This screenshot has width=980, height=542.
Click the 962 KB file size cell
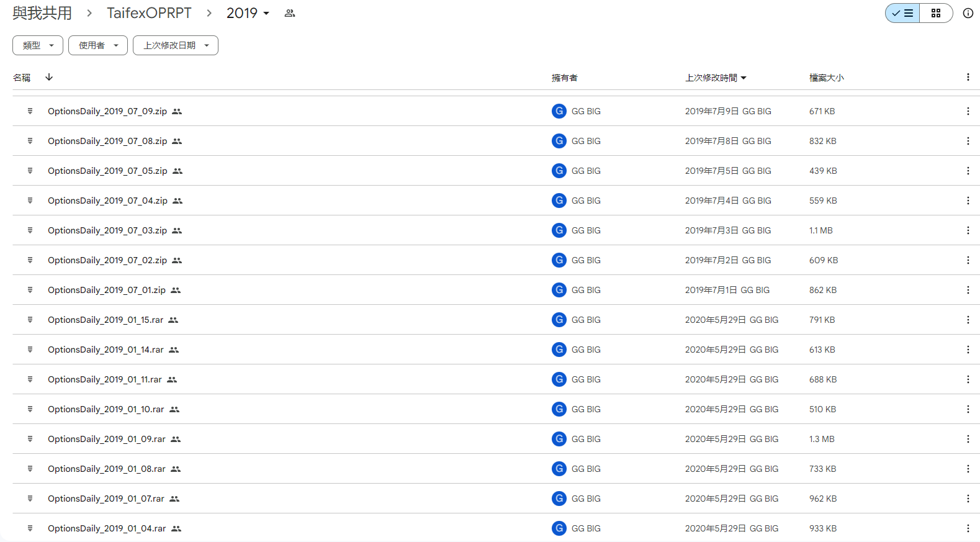823,499
